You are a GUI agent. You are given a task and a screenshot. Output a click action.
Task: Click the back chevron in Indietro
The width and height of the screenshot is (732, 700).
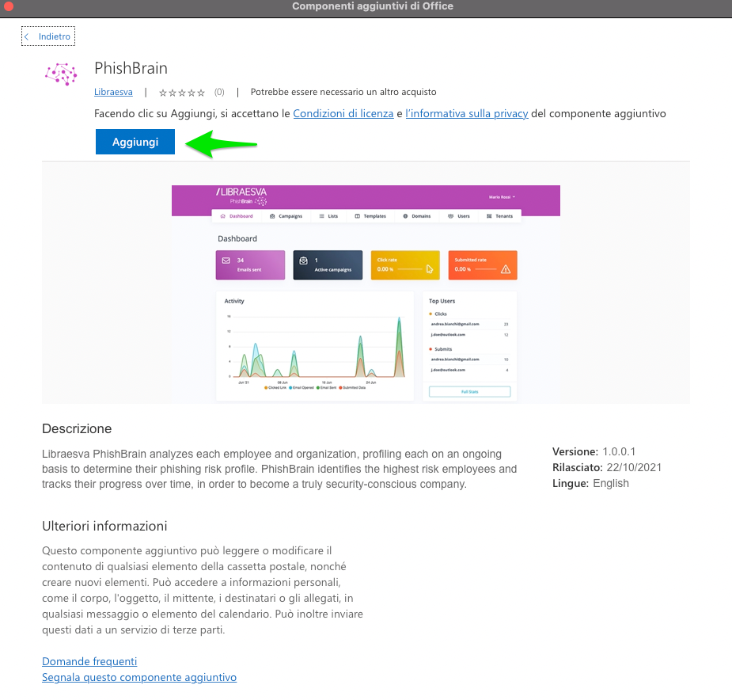click(x=27, y=36)
